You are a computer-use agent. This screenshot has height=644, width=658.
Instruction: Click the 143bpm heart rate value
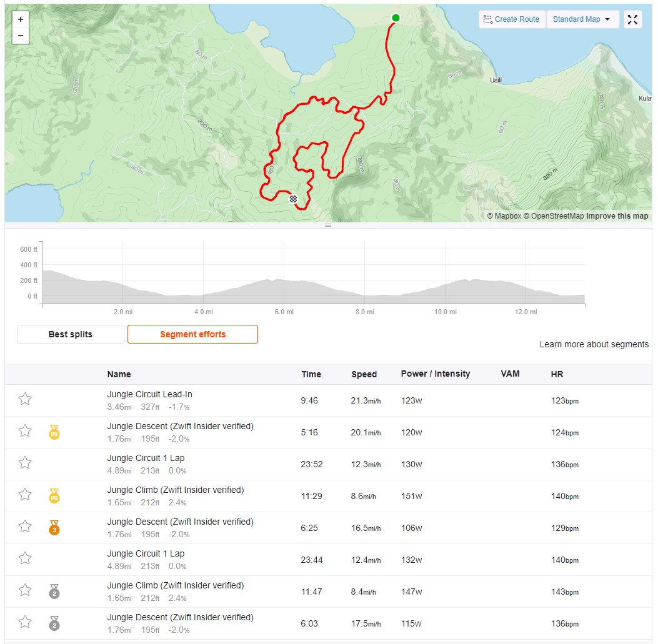564,592
